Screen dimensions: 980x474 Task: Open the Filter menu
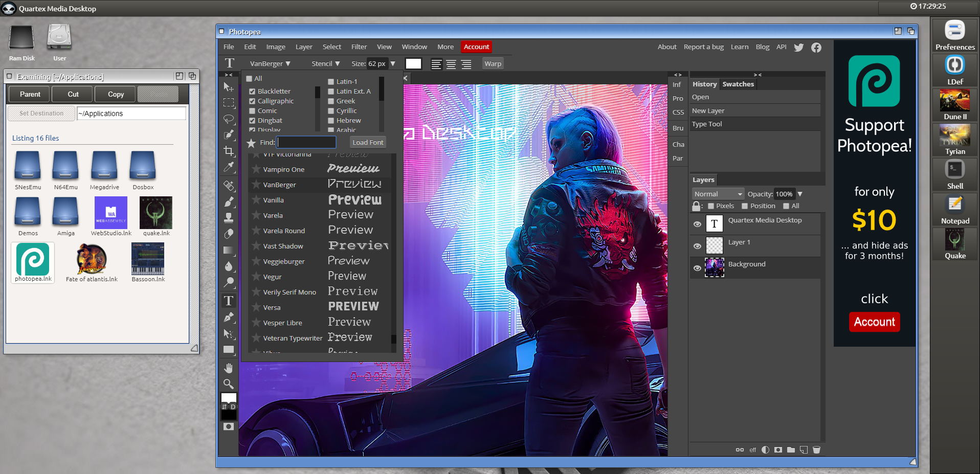pyautogui.click(x=359, y=47)
